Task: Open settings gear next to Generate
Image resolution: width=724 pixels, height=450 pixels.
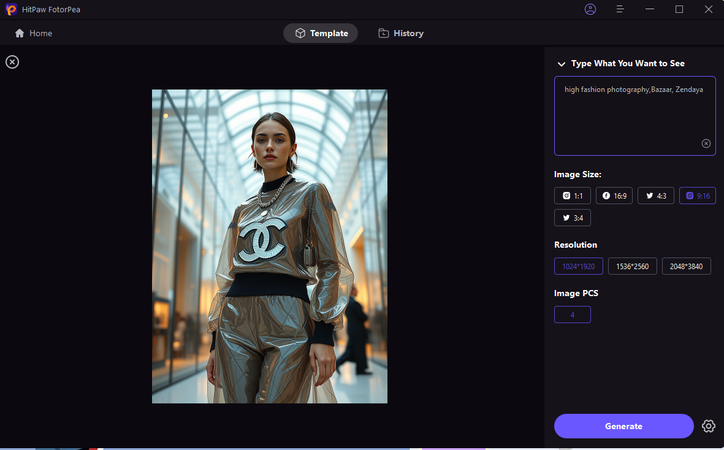Action: (708, 426)
